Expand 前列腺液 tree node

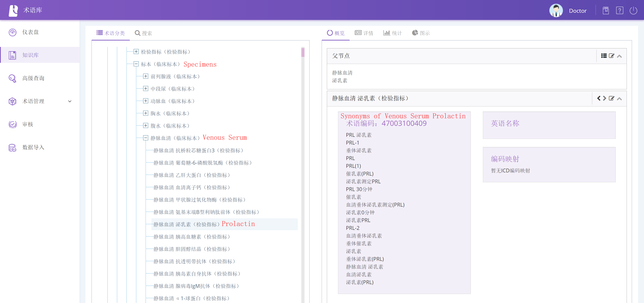point(145,76)
